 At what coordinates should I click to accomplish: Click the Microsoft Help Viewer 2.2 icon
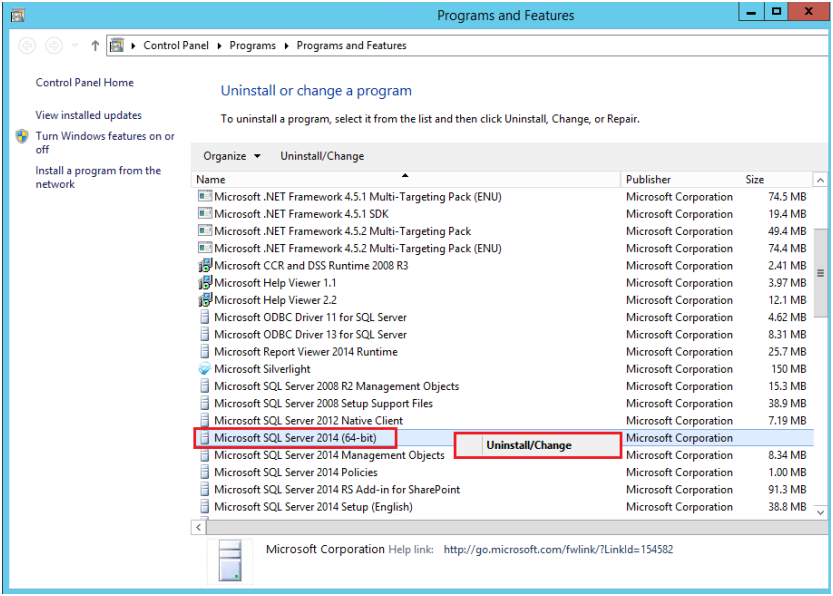tap(205, 300)
